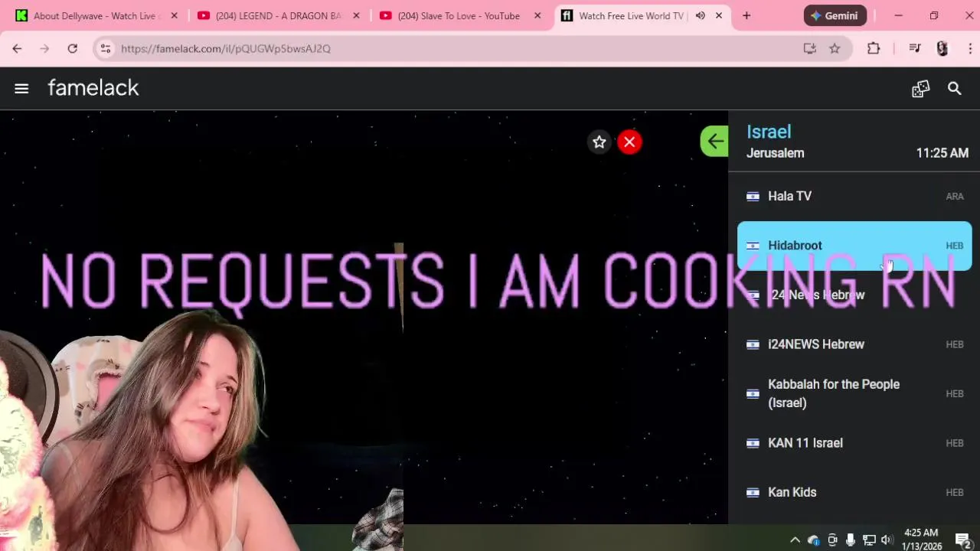The height and width of the screenshot is (551, 980).
Task: Open the Chrome three-dot menu
Action: pyautogui.click(x=970, y=48)
